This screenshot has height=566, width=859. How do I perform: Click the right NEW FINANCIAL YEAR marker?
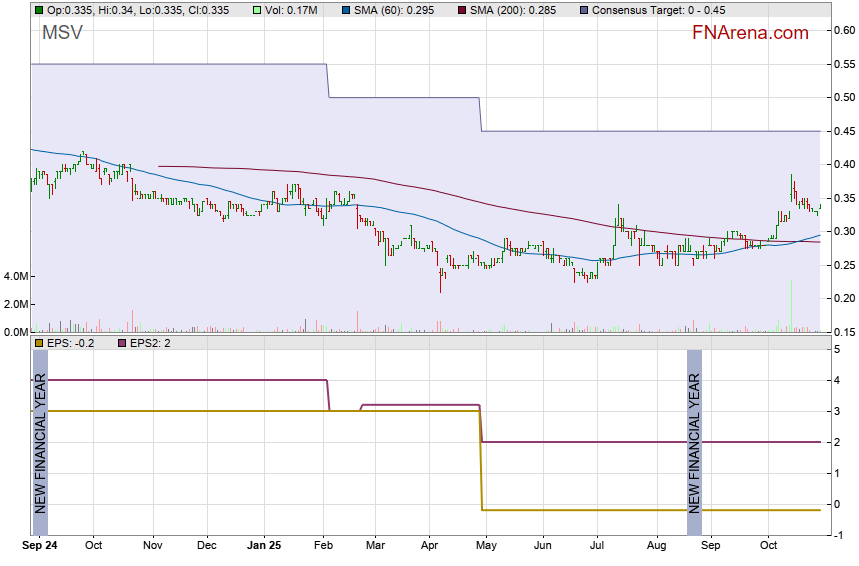click(x=694, y=430)
